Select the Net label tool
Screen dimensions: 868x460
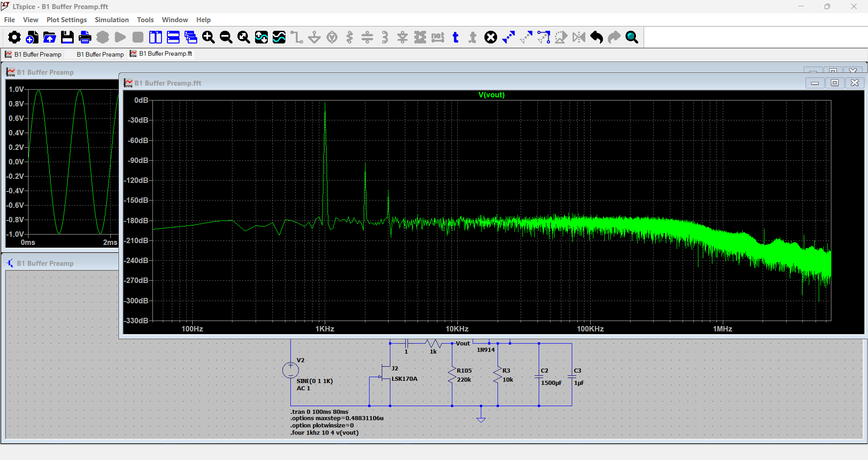point(438,37)
